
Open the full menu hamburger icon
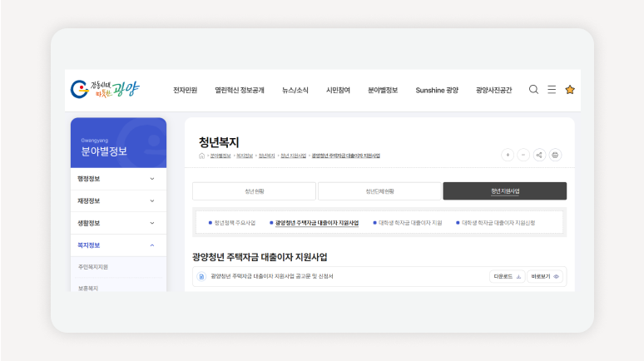pos(552,90)
